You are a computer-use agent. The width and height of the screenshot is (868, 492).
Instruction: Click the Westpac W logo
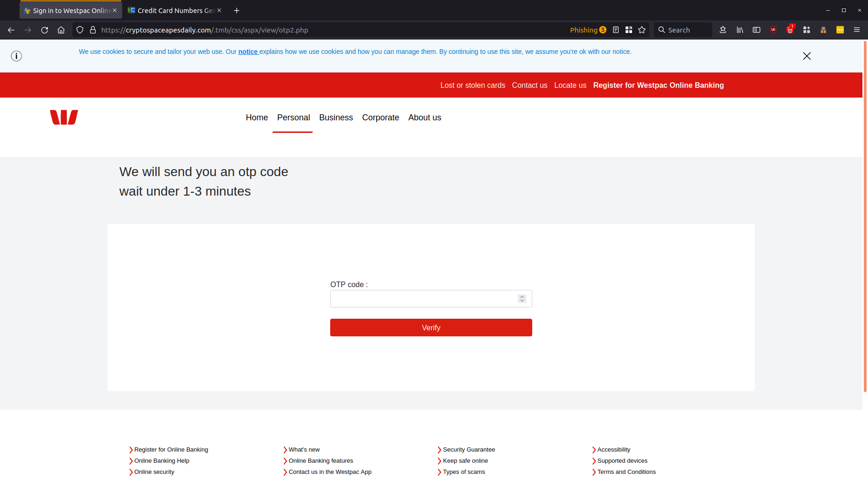(x=64, y=118)
